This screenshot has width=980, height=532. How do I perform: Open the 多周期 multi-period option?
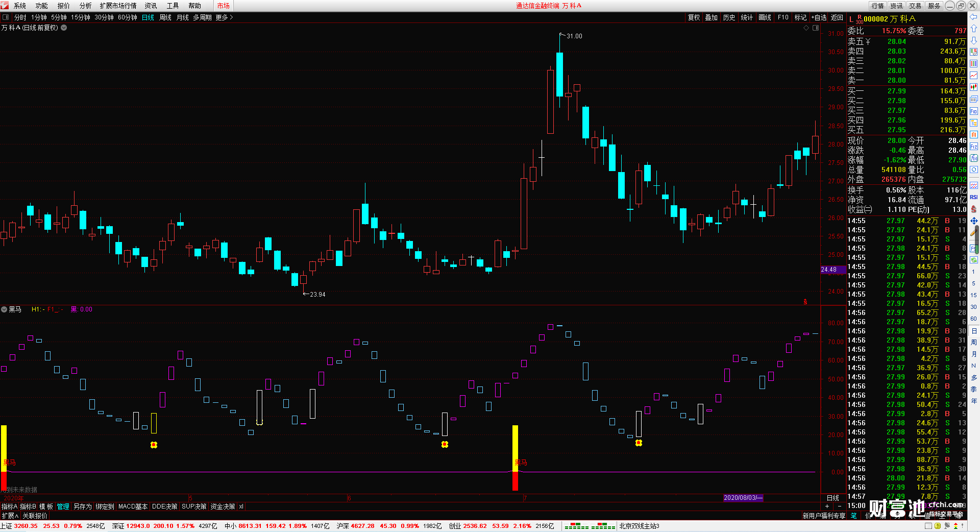pos(202,17)
